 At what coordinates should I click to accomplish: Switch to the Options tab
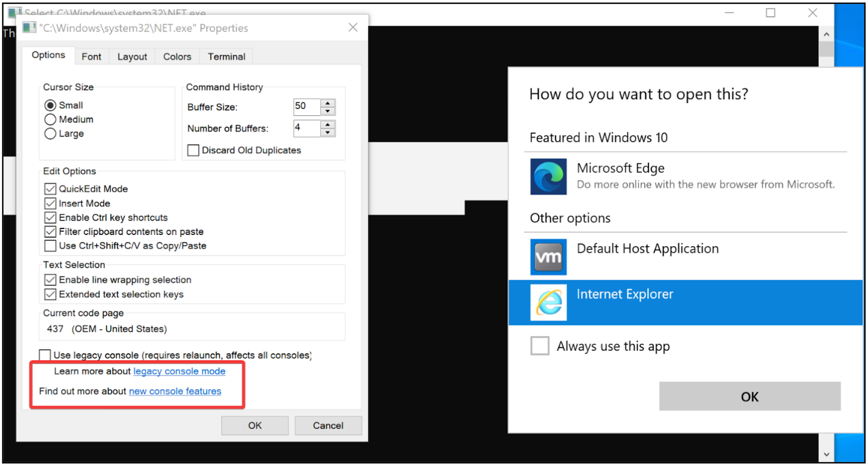(x=48, y=55)
